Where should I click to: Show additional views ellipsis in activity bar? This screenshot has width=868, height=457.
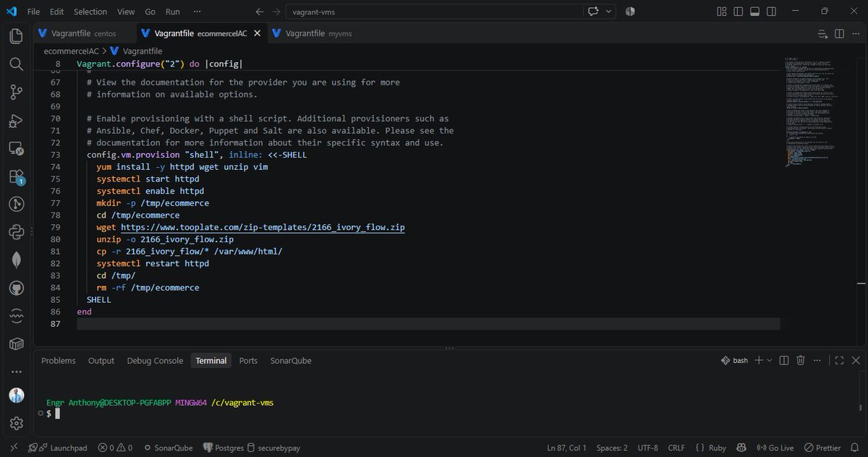click(x=16, y=372)
